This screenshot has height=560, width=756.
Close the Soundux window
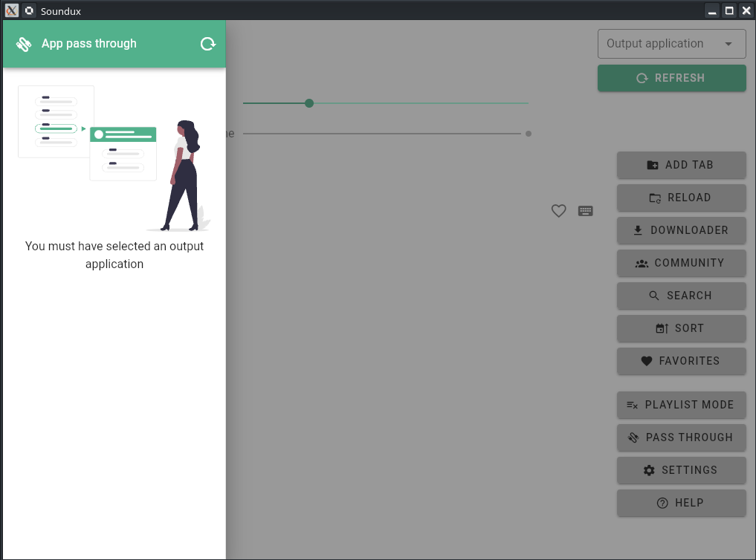tap(746, 10)
